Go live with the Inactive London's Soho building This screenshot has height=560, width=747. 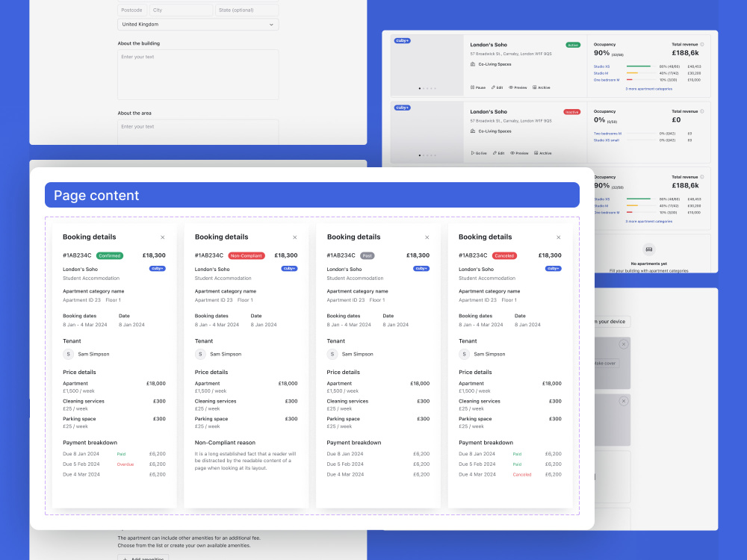[479, 153]
